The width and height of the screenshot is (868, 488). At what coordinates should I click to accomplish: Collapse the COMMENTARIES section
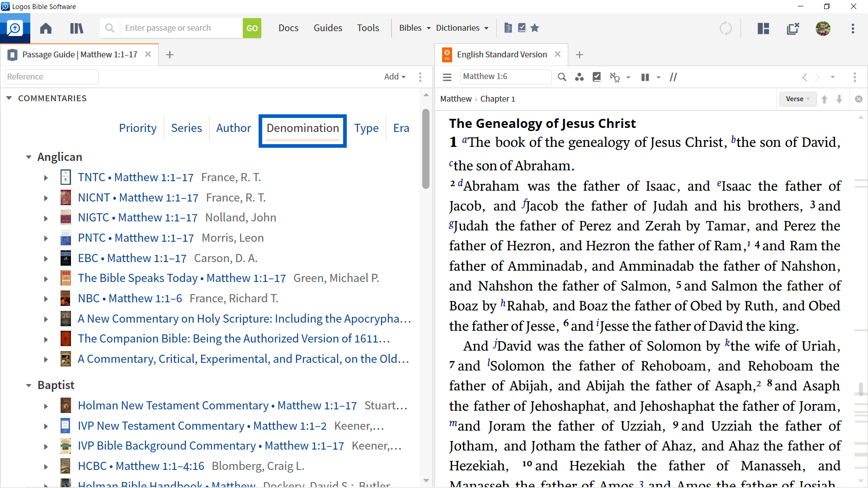[x=9, y=98]
